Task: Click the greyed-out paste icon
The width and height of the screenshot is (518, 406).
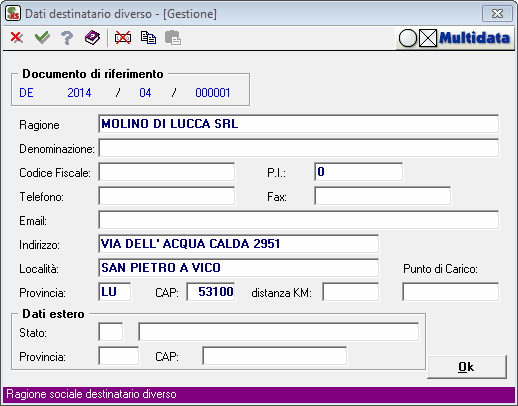Action: click(x=173, y=38)
